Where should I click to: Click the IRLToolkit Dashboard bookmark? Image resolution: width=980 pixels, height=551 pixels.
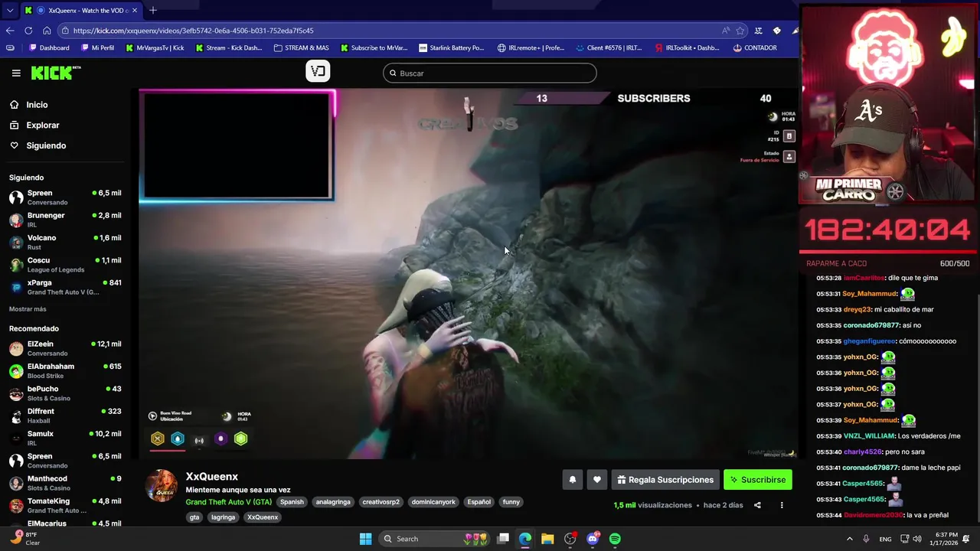point(687,47)
